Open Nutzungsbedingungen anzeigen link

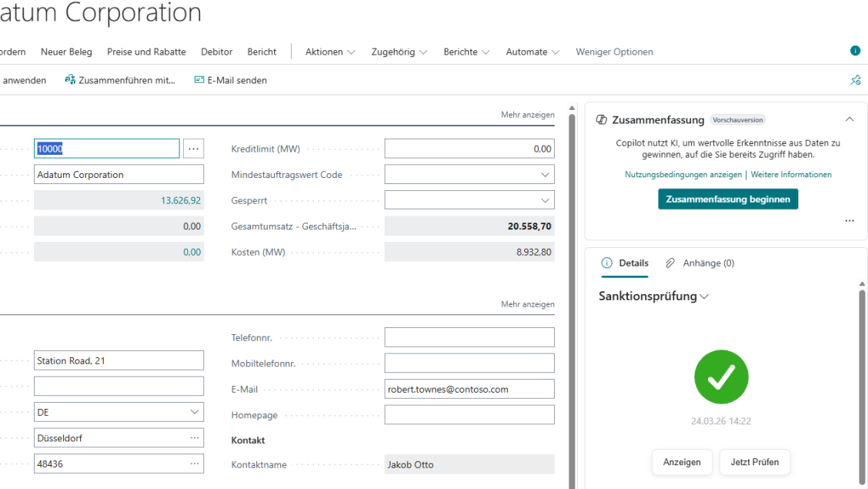coord(683,175)
